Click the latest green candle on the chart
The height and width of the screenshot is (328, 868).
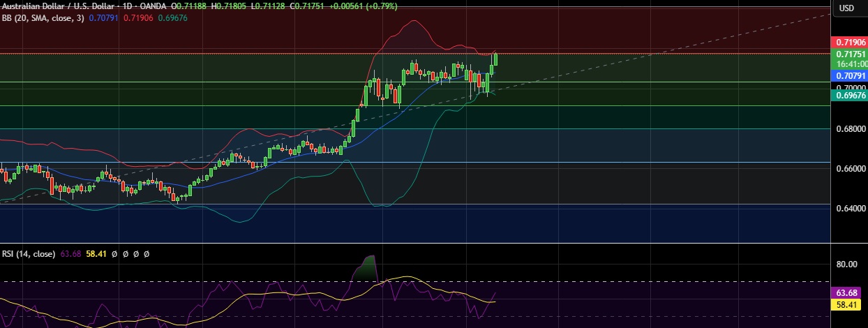pyautogui.click(x=495, y=59)
